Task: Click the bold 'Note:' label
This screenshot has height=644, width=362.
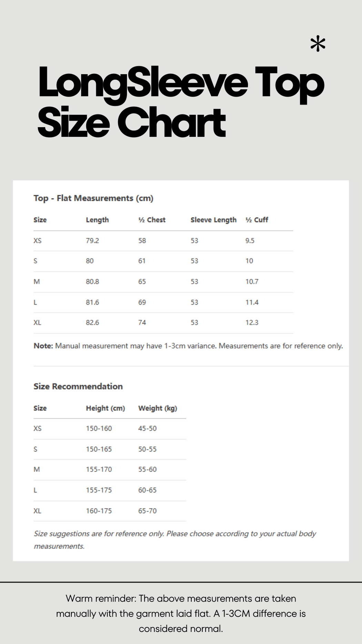Action: (x=43, y=346)
